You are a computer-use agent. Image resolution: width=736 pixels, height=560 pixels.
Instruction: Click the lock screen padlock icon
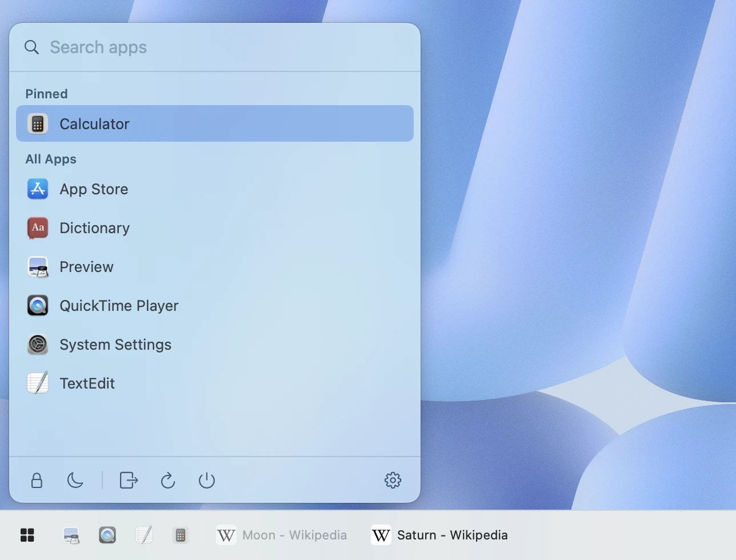click(37, 481)
